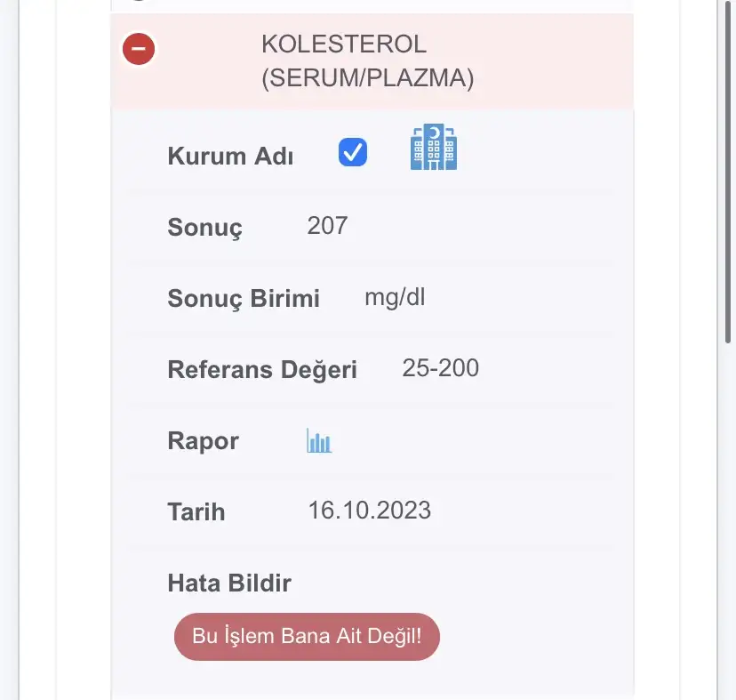This screenshot has width=736, height=700.
Task: Click the bold Sonuç label
Action: tap(204, 228)
